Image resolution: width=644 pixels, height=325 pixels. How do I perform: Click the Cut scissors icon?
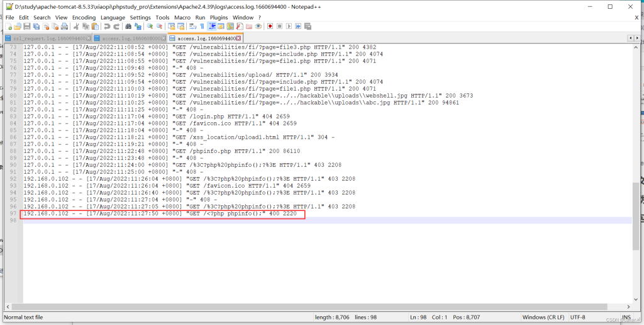point(77,26)
